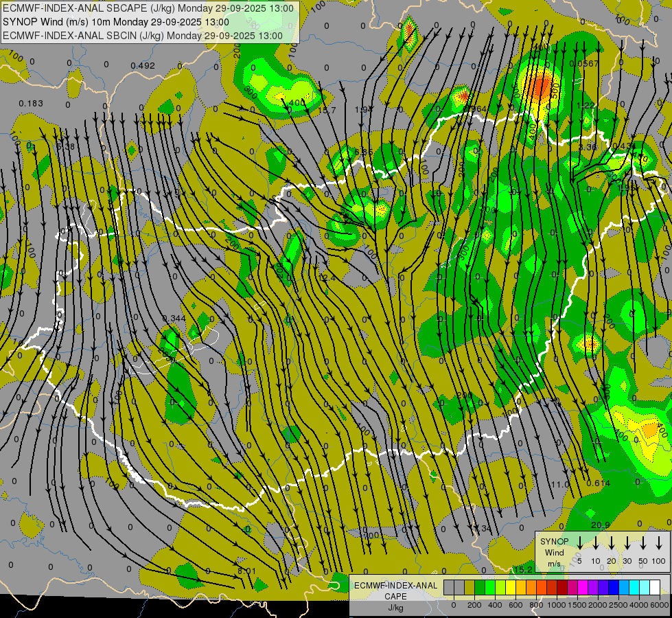The width and height of the screenshot is (672, 618).
Task: Pick the yellow swatch in the CAPE legend
Action: 511,588
